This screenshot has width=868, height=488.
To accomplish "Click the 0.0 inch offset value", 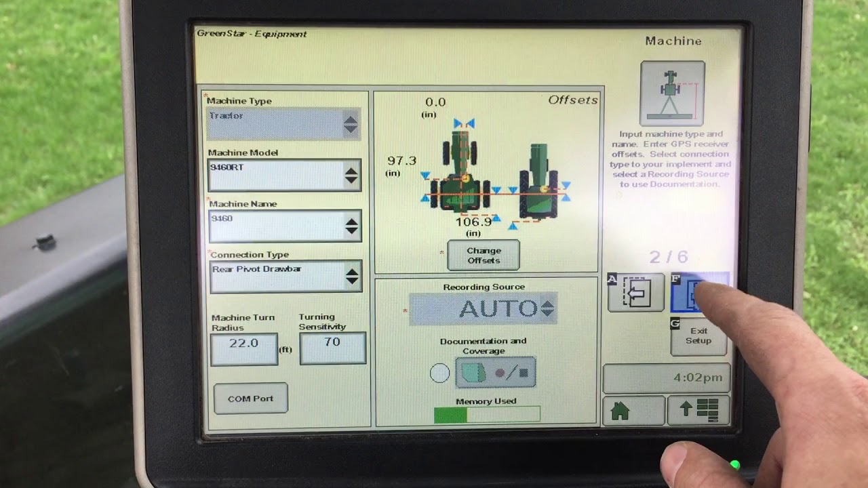I will [435, 102].
